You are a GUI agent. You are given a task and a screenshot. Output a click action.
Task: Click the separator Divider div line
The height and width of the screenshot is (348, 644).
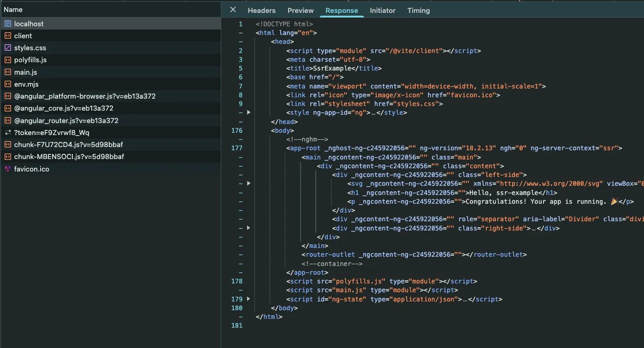[x=488, y=219]
